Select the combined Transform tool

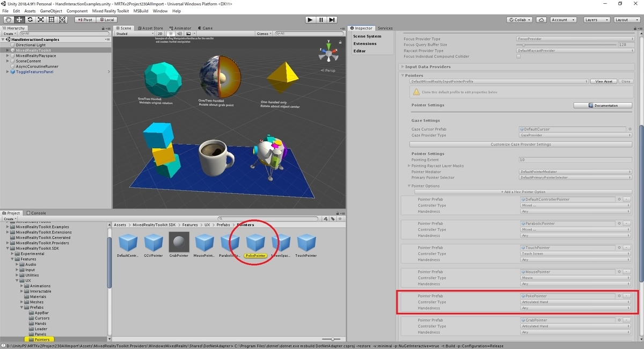pos(62,19)
